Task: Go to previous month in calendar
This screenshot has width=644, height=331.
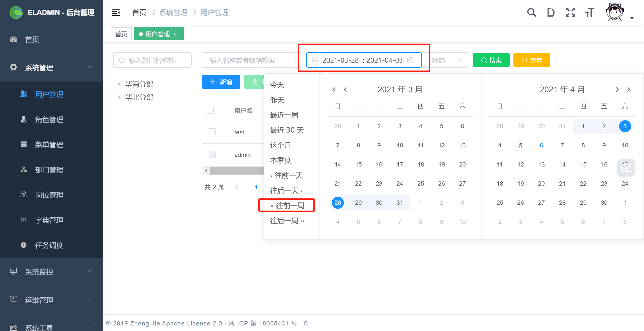Action: coord(345,90)
